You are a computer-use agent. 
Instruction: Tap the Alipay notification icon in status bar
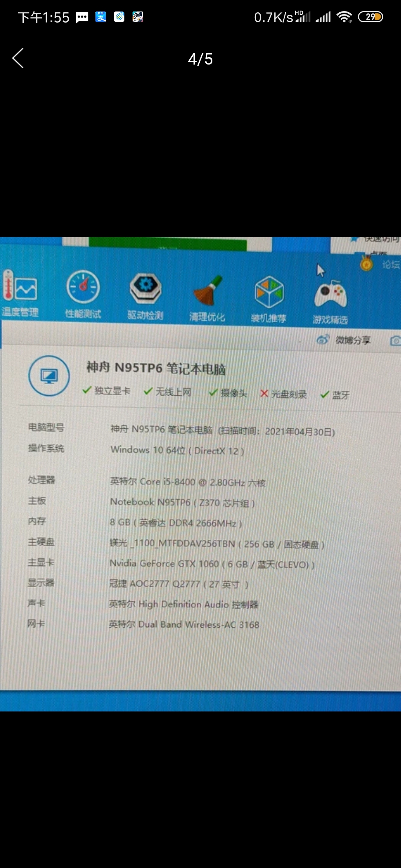click(101, 17)
